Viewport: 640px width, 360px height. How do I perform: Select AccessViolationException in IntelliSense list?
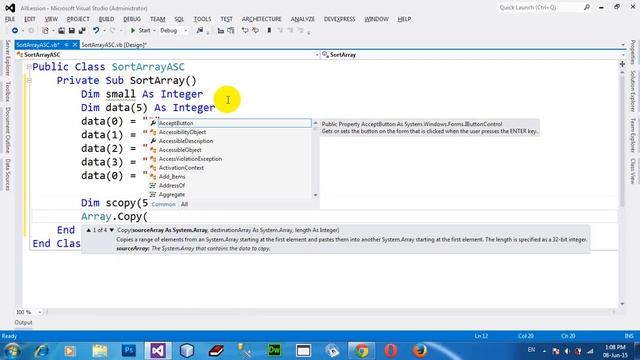point(231,159)
